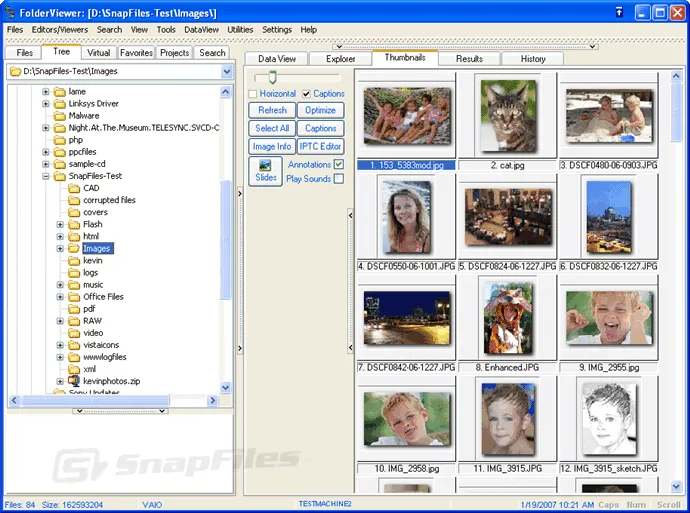The width and height of the screenshot is (690, 513).
Task: Click the Favorites tab
Action: [136, 53]
